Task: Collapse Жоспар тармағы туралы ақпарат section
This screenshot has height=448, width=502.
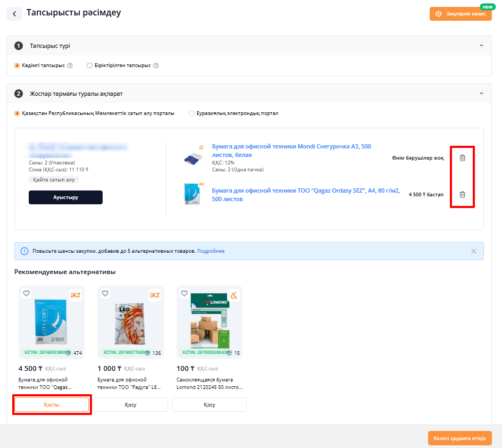Action: tap(481, 94)
